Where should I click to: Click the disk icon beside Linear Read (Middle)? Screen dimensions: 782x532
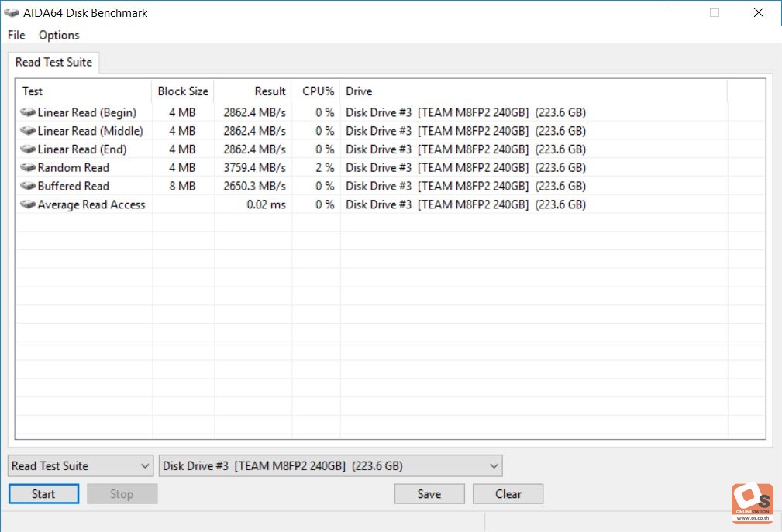pos(28,131)
